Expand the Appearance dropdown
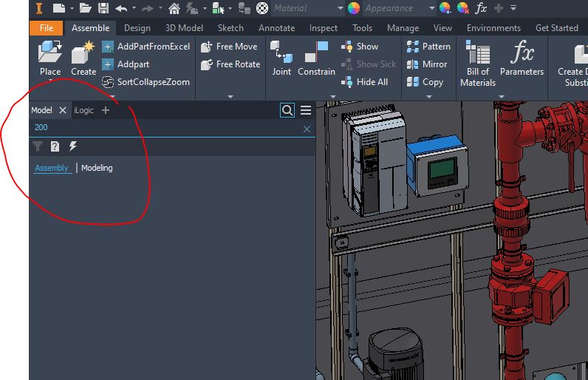 [431, 8]
